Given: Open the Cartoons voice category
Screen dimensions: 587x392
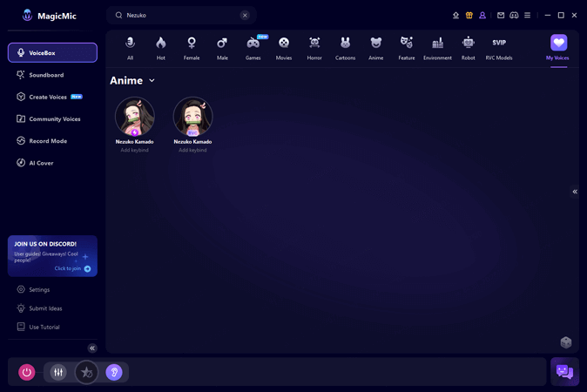Looking at the screenshot, I should point(345,48).
